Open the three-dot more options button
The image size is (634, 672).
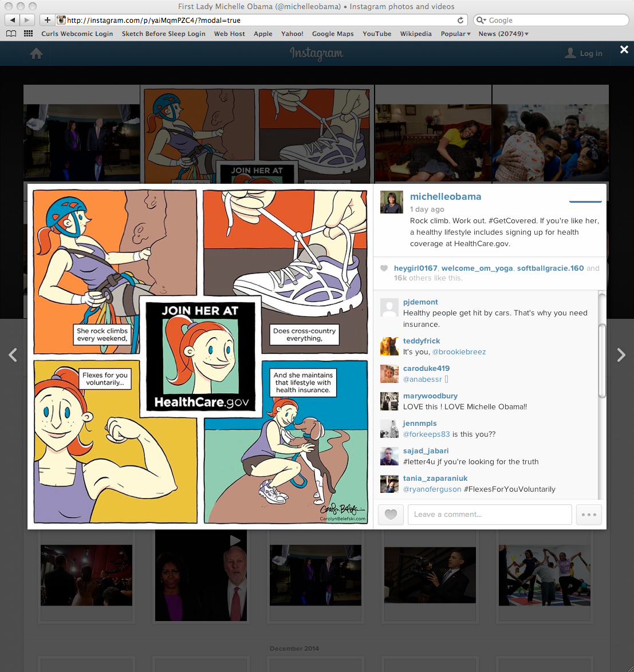click(589, 514)
